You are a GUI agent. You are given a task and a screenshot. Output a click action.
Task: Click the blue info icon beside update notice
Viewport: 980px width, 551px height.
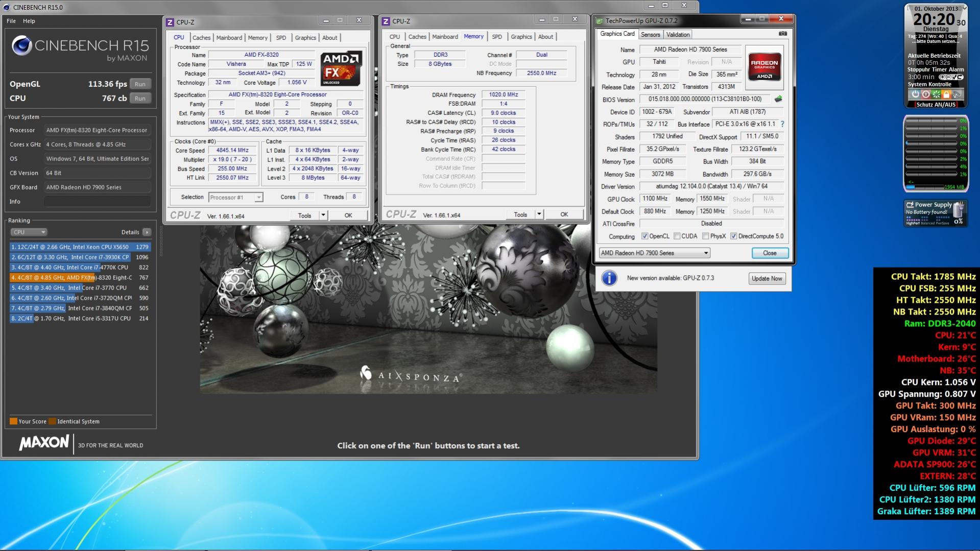pyautogui.click(x=609, y=278)
